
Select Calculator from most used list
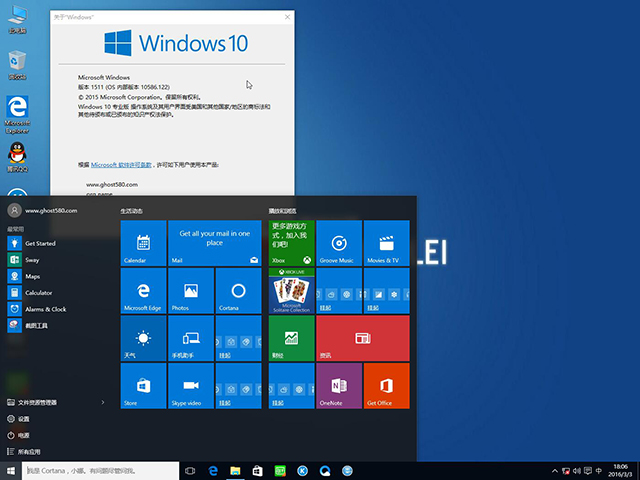39,293
